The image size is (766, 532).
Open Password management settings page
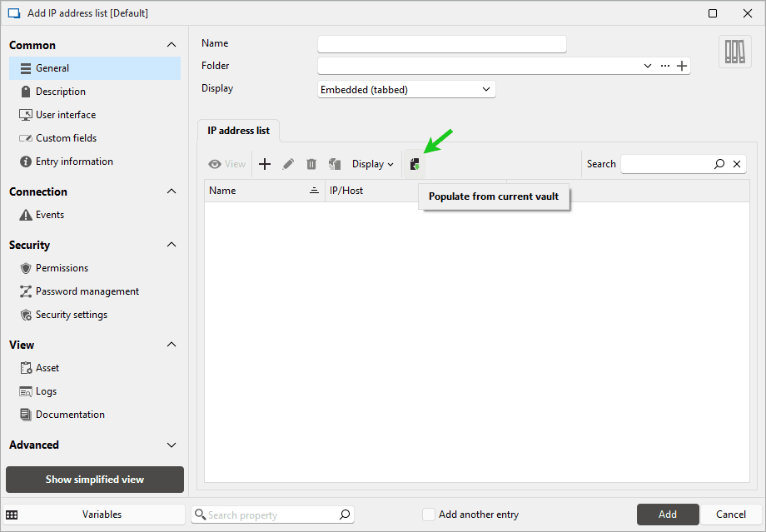87,291
